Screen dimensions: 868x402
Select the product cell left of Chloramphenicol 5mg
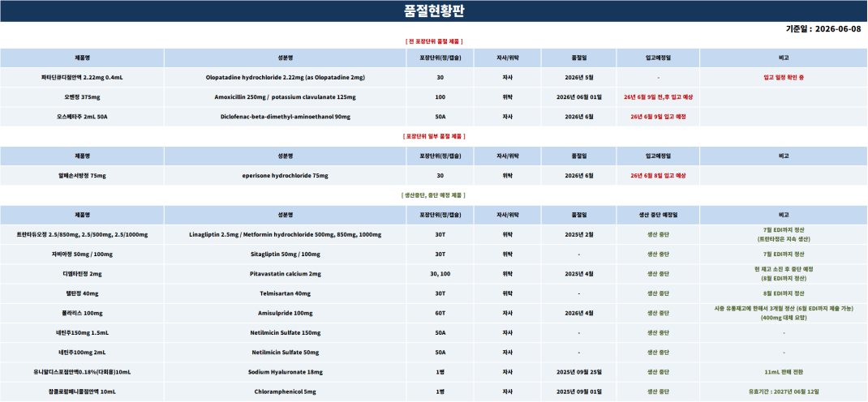[x=82, y=392]
